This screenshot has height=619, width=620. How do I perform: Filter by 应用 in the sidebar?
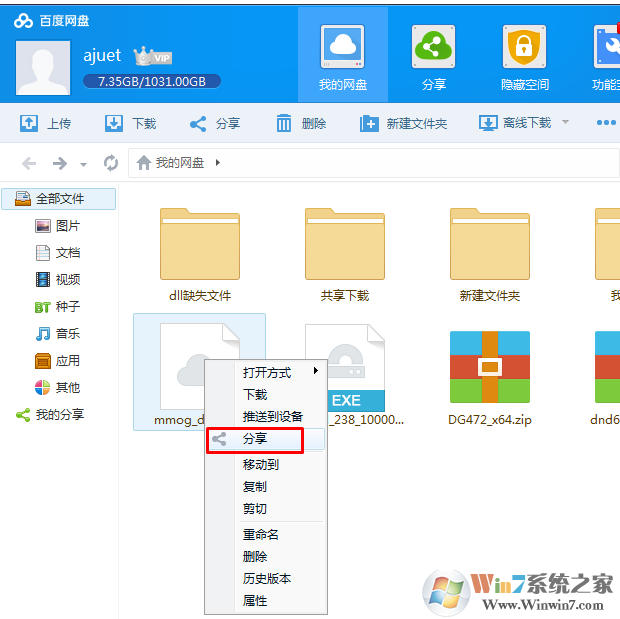point(58,361)
